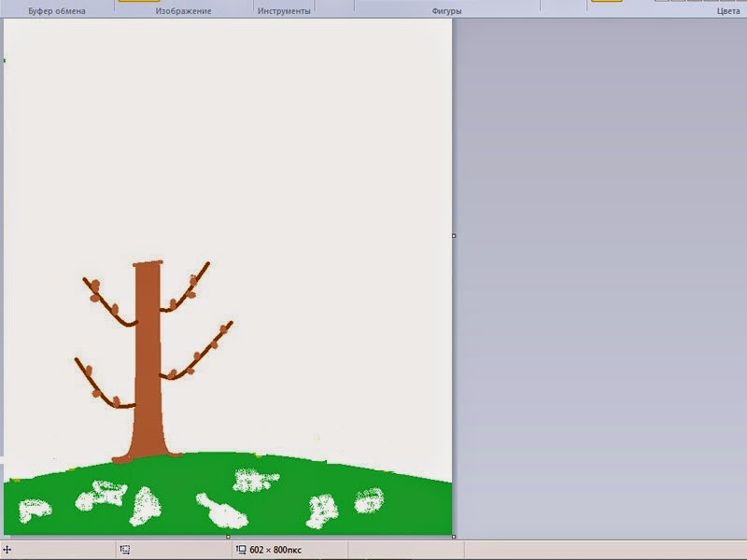Click the canvas size icon beside 602 × 800пкс
This screenshot has height=560, width=747.
(x=241, y=550)
